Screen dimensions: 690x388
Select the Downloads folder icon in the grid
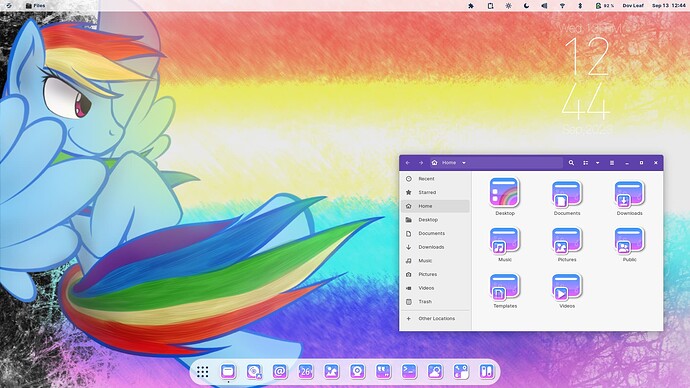[x=629, y=194]
